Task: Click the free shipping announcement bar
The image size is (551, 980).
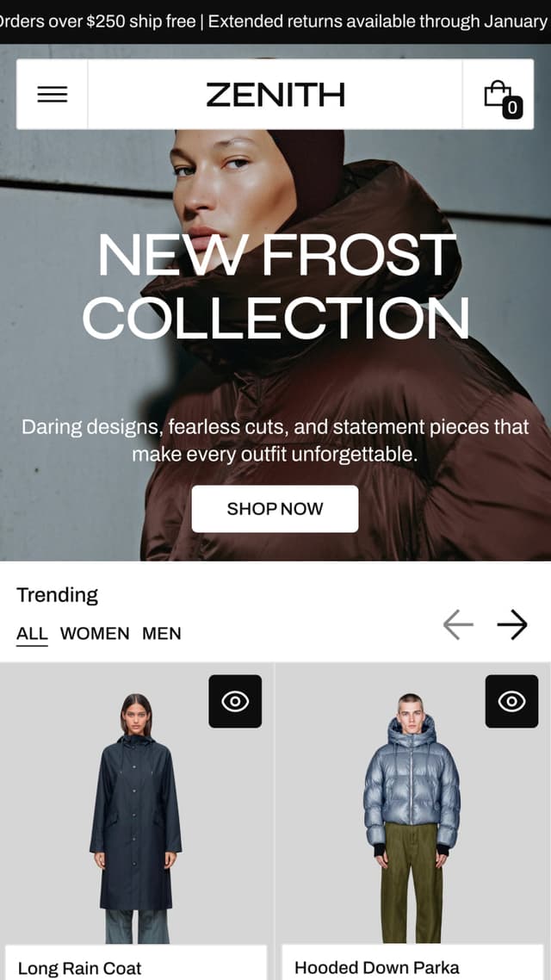Action: (x=275, y=22)
